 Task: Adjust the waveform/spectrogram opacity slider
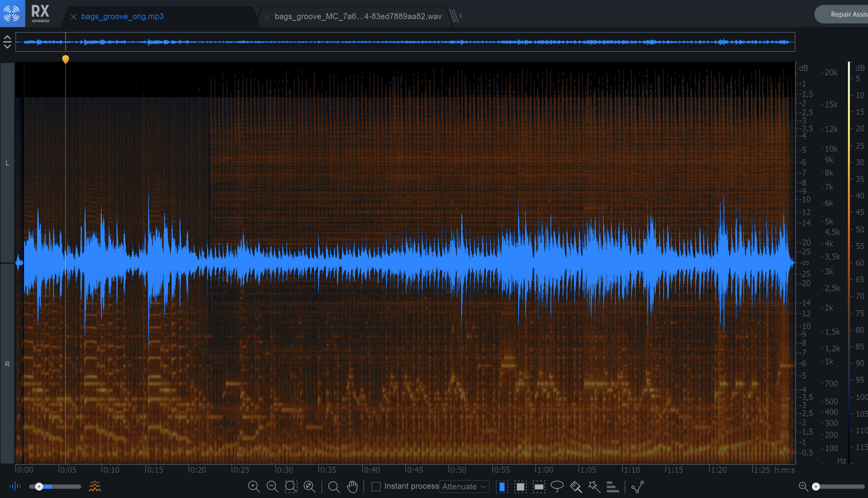(x=55, y=486)
